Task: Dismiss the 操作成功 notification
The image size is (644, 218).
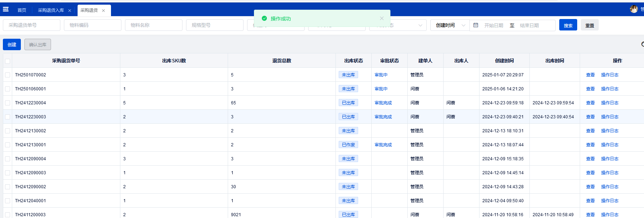Action: (382, 18)
